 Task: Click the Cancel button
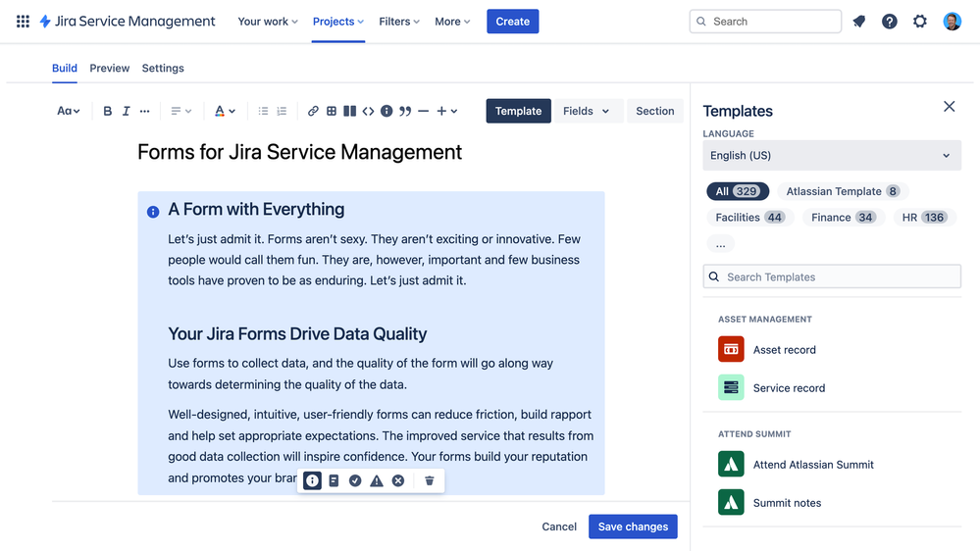pos(559,526)
